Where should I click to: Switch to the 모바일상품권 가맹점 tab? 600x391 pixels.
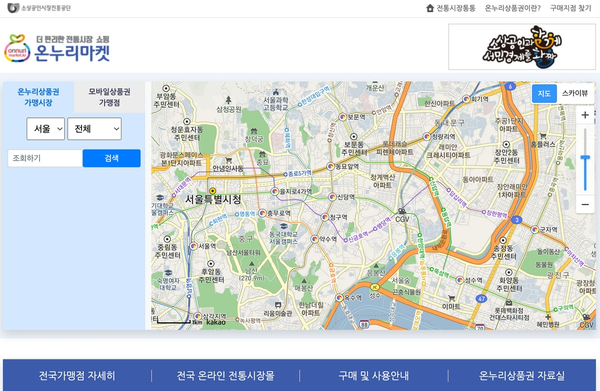pyautogui.click(x=109, y=97)
